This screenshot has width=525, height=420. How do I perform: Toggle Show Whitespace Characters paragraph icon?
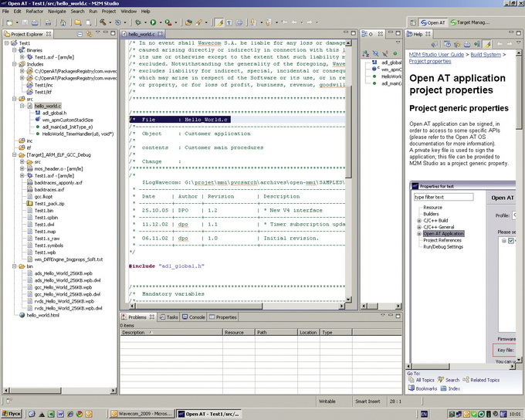tap(229, 22)
